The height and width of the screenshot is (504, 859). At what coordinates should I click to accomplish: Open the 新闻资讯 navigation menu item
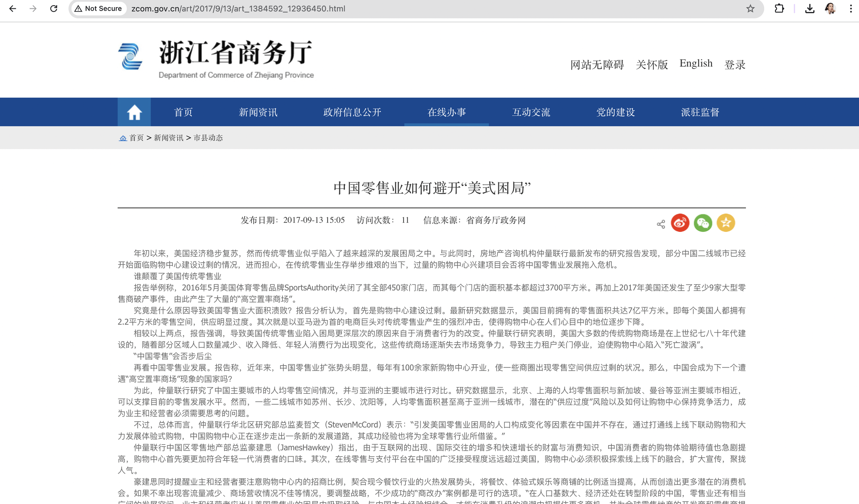[258, 112]
